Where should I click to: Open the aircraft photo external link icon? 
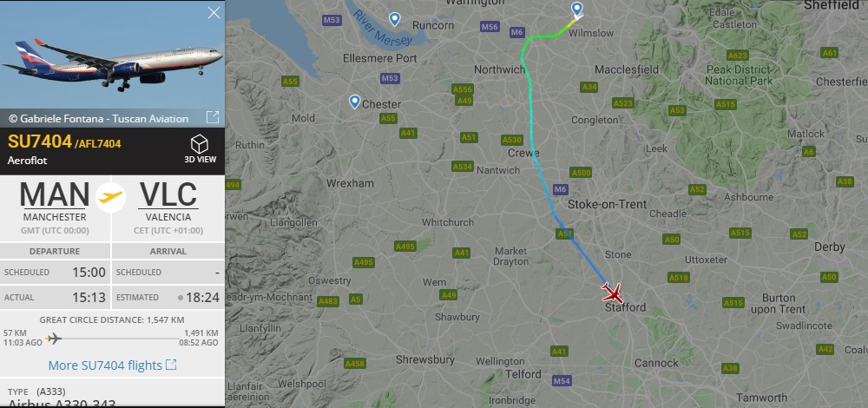point(213,117)
